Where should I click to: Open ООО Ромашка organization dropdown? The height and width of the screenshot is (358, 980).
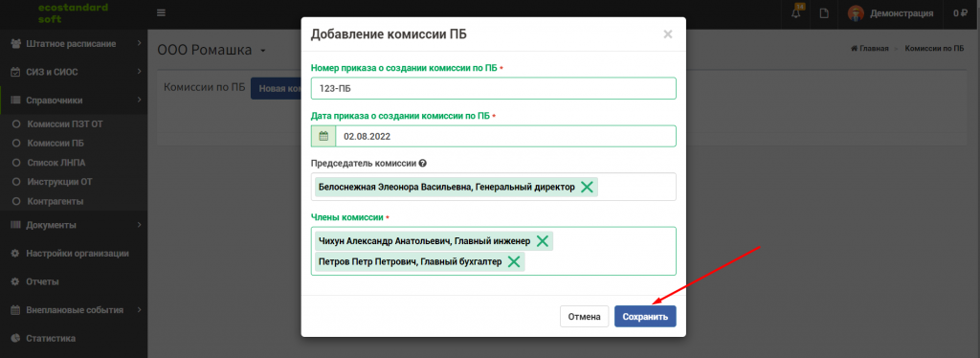pos(212,50)
